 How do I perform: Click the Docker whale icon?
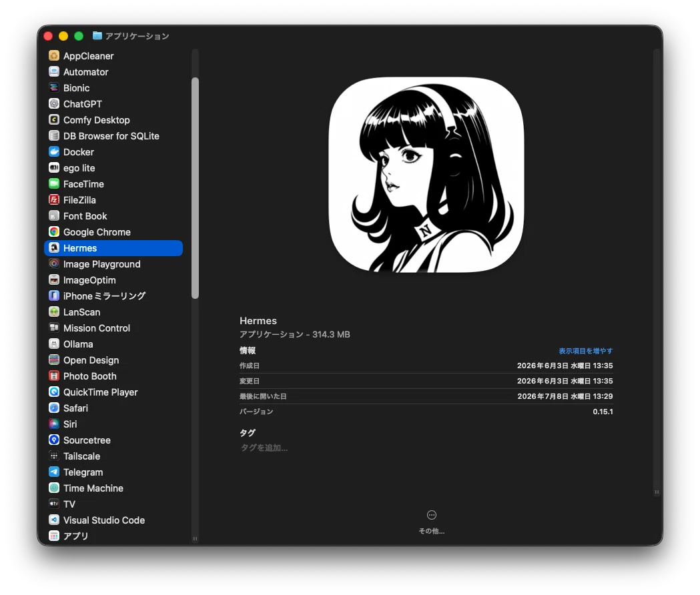click(x=54, y=152)
